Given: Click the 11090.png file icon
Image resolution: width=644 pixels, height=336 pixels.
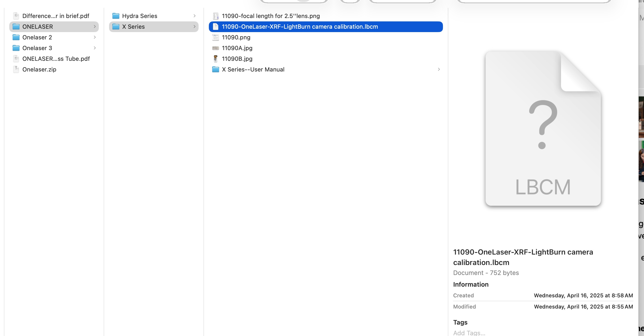Looking at the screenshot, I should click(x=215, y=37).
